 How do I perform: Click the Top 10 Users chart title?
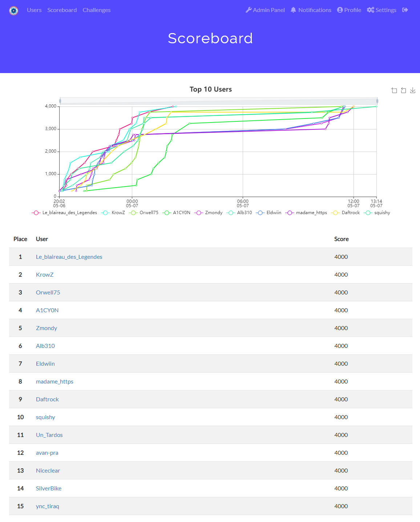pos(211,89)
